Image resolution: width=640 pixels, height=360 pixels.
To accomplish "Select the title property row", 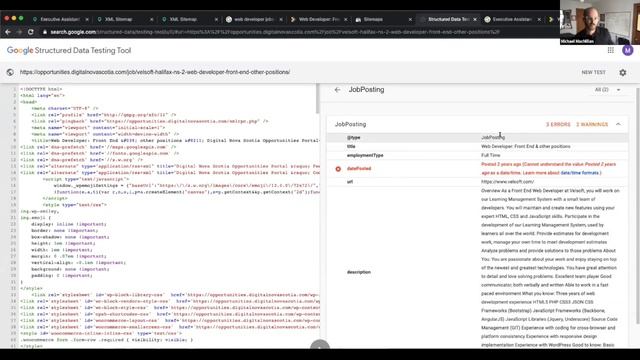I will pos(478,147).
